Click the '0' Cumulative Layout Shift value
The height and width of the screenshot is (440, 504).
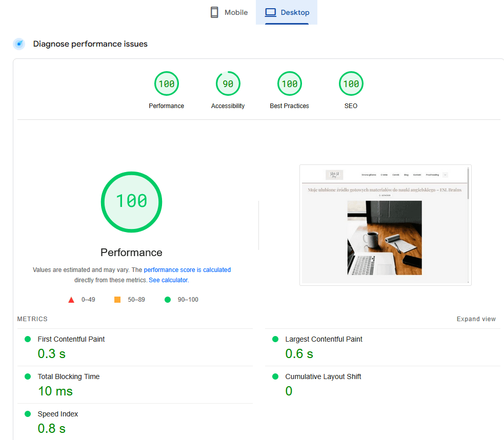pos(289,391)
